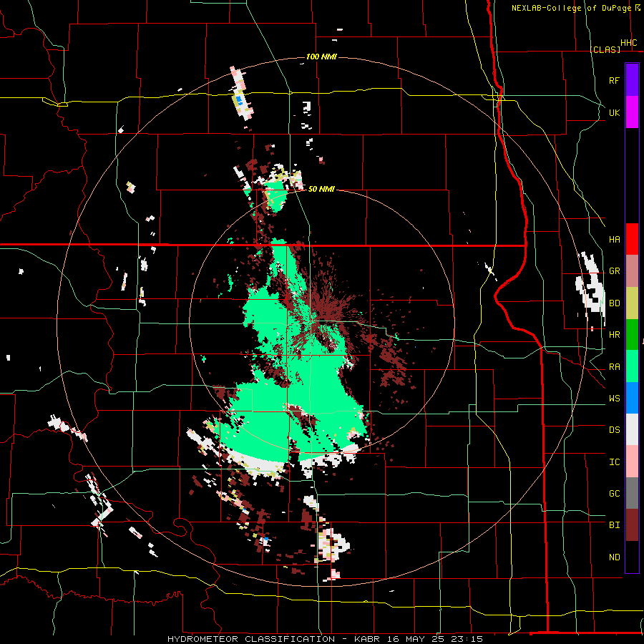Select the 'GC' legend label
The height and width of the screenshot is (644, 644).
(x=614, y=494)
